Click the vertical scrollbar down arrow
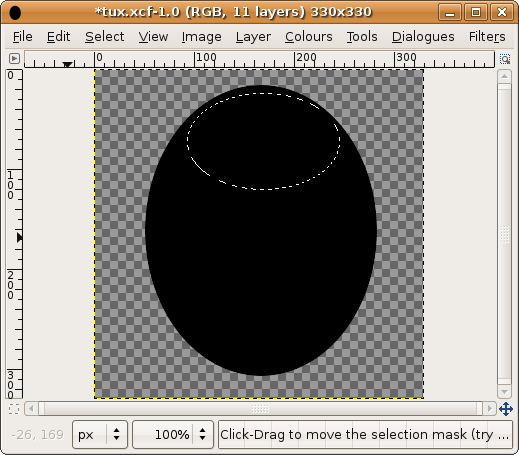 tap(504, 392)
